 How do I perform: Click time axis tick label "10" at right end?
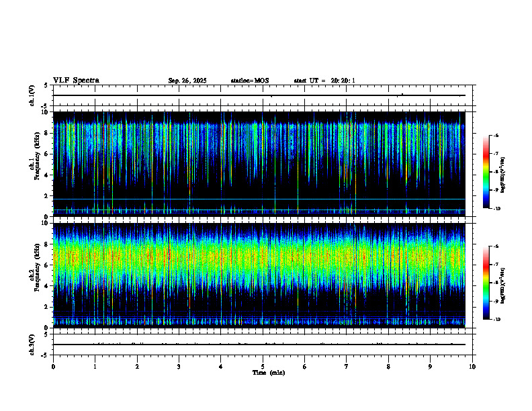(x=472, y=367)
